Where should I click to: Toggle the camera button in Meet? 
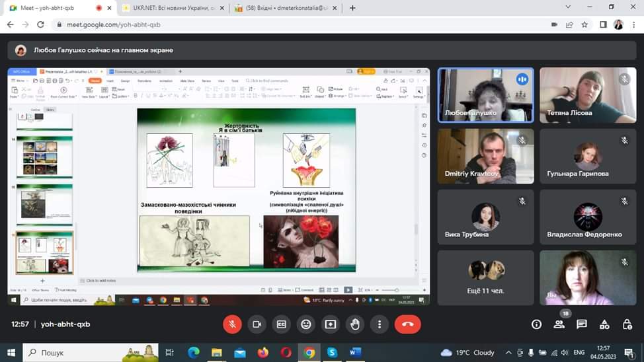pos(256,324)
